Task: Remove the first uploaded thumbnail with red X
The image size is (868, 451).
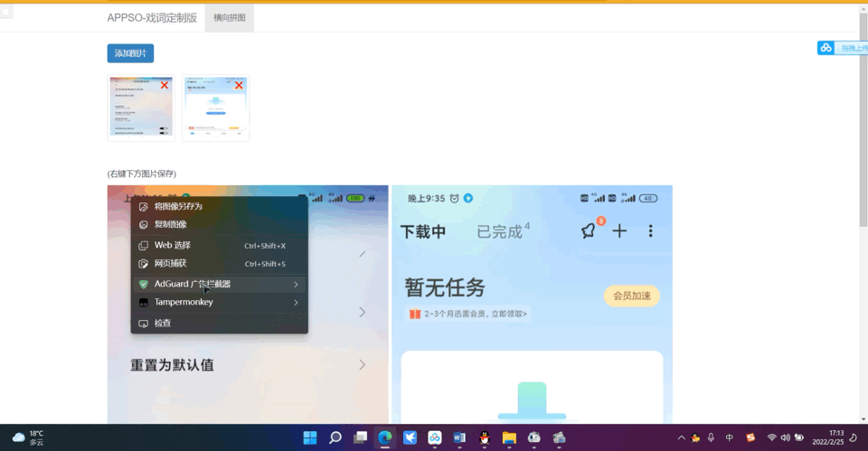Action: [165, 85]
